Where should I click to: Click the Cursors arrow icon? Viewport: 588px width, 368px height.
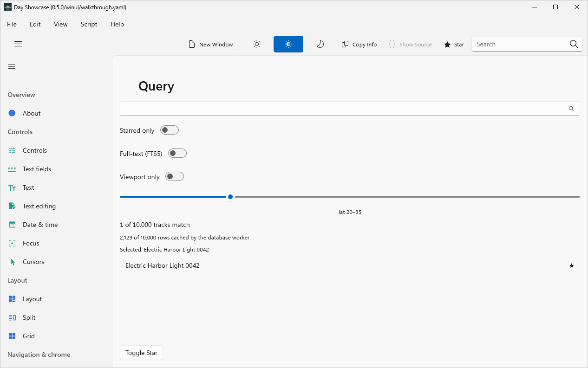pyautogui.click(x=13, y=262)
